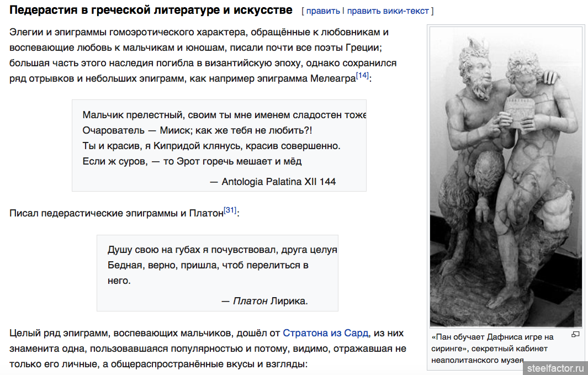Click the "Платон Лирика" attribution line

264,301
